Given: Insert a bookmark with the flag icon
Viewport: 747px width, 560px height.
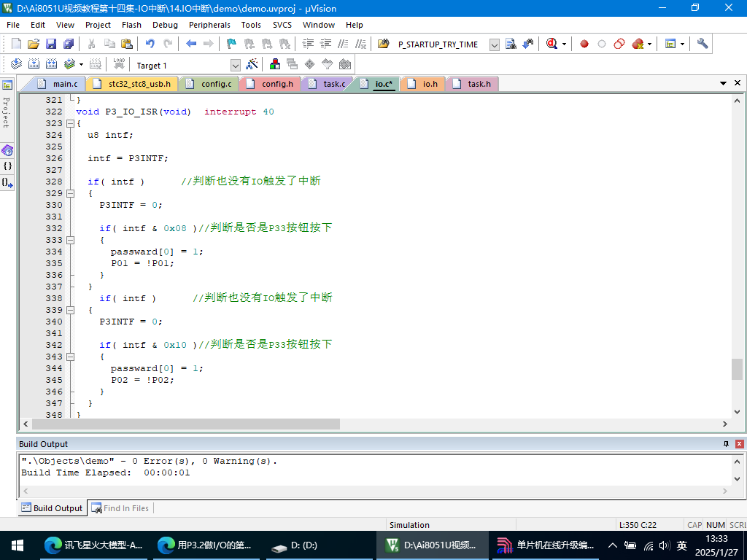Looking at the screenshot, I should tap(231, 44).
